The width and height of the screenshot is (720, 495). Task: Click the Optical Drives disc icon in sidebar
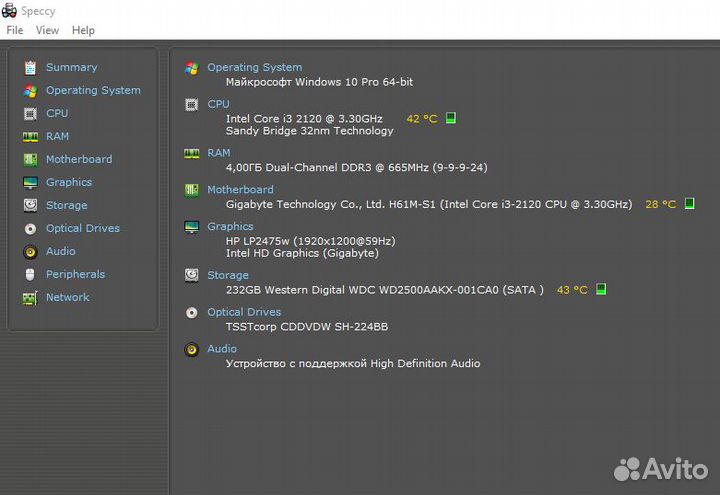coord(30,228)
